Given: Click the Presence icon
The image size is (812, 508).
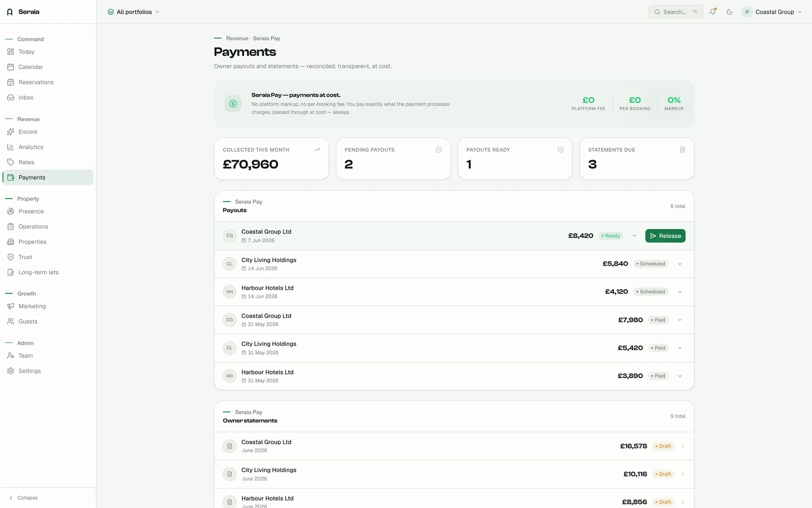Looking at the screenshot, I should pyautogui.click(x=11, y=211).
